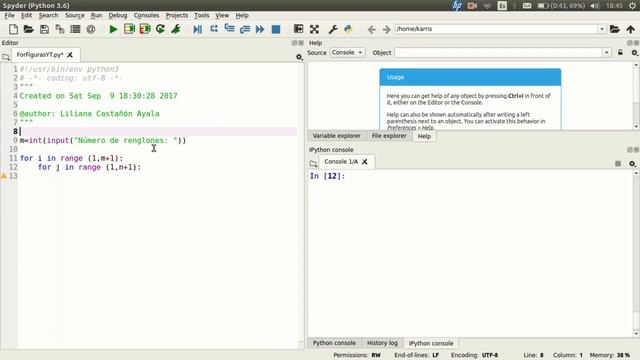640x360 pixels.
Task: Open the list/browse tabs toolbar icon
Action: click(75, 29)
